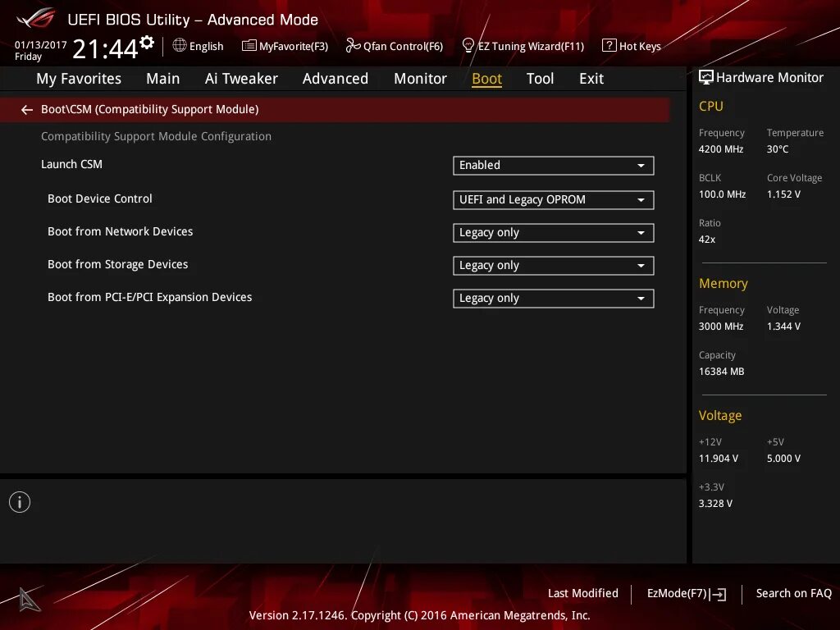Open Boot from PCI-E/PCI Expansion dropdown
Viewport: 840px width, 630px height.
pos(554,299)
